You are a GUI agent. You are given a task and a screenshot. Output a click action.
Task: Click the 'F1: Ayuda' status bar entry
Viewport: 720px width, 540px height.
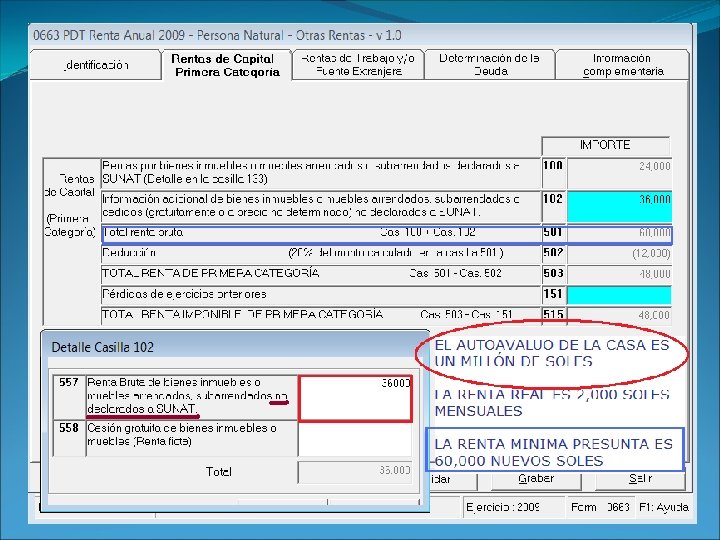click(x=664, y=507)
